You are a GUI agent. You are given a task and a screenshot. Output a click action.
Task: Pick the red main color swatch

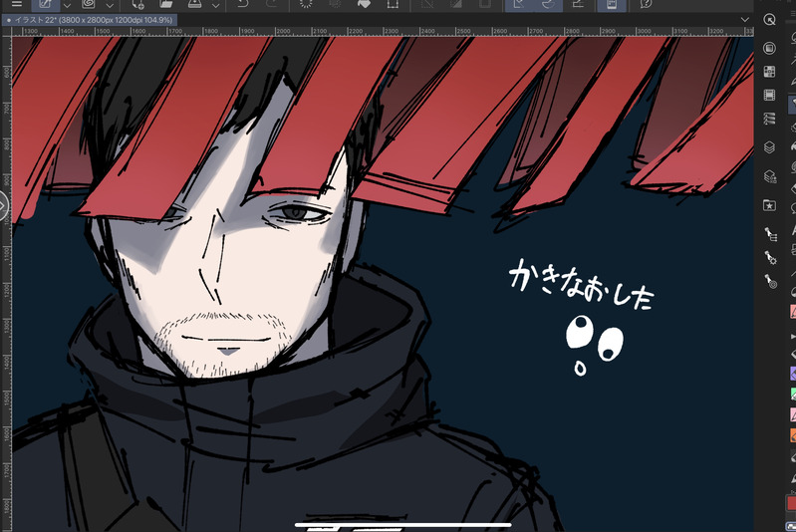coord(791,502)
